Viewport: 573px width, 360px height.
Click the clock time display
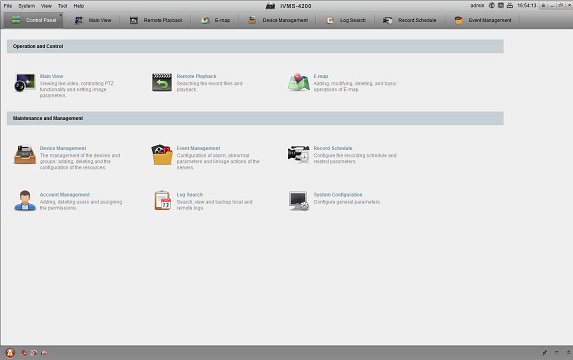[527, 5]
